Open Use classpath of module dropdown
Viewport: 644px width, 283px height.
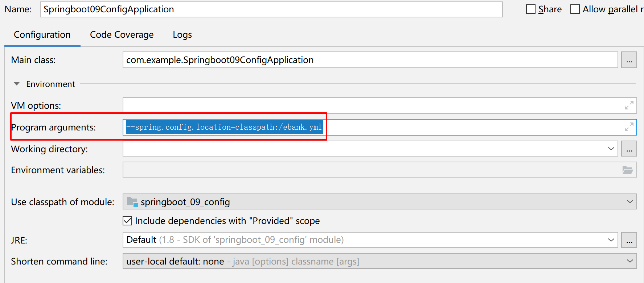pos(380,201)
